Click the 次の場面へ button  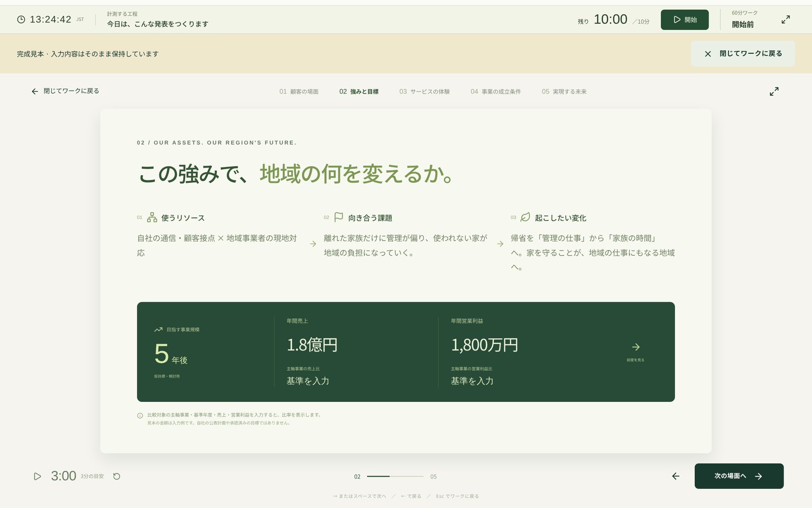739,476
